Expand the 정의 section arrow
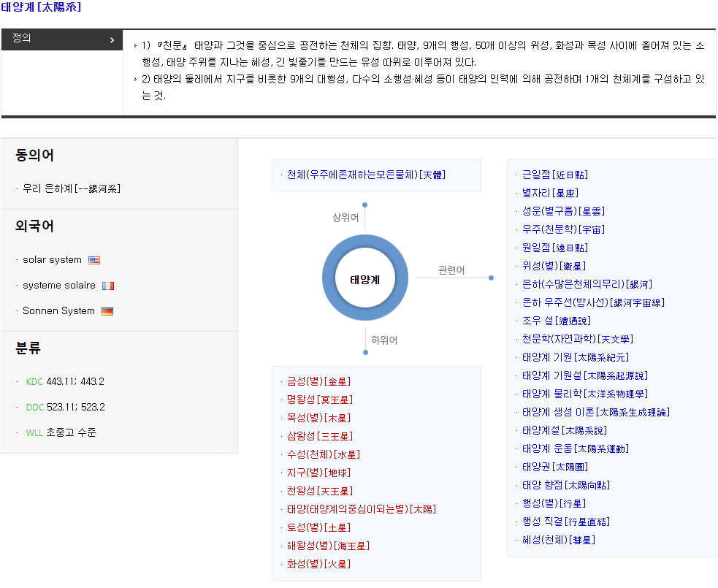The image size is (718, 588). click(x=112, y=39)
